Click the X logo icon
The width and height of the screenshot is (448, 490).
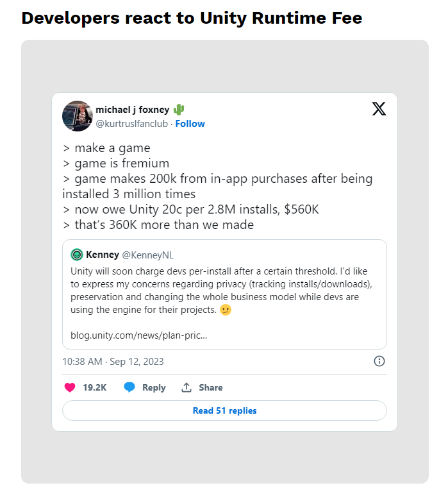coord(379,109)
